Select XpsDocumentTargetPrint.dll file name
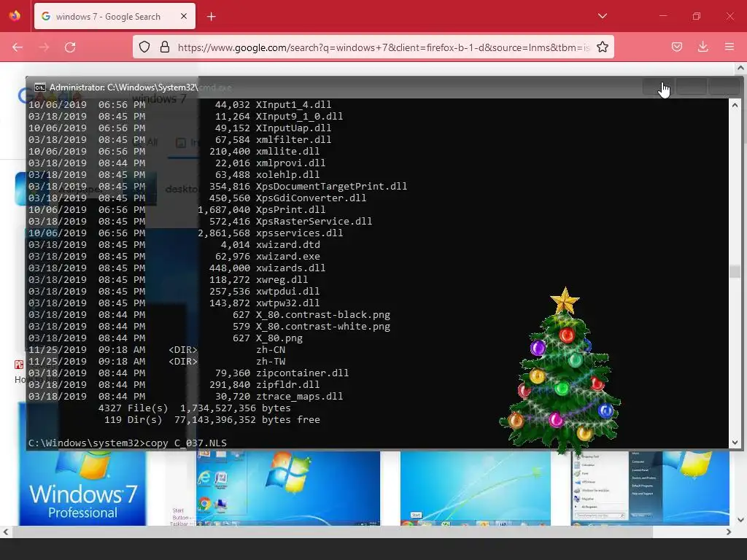Viewport: 747px width, 560px height. 332,187
